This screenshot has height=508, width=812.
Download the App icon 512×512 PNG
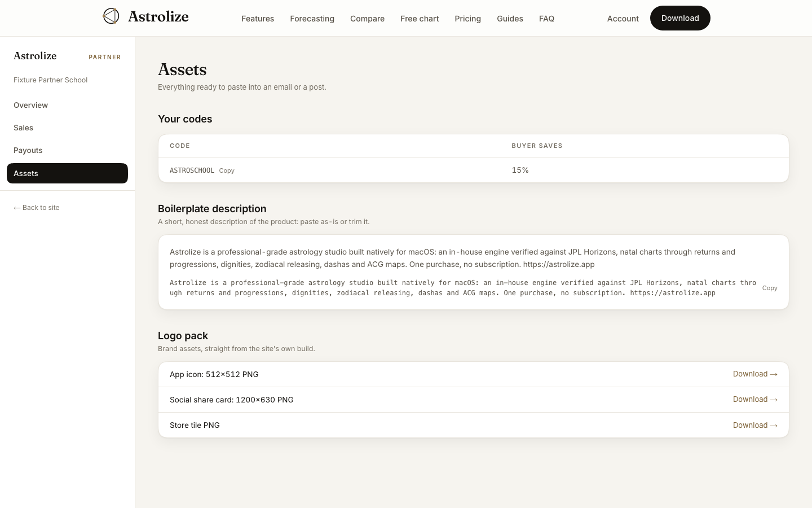pos(755,374)
